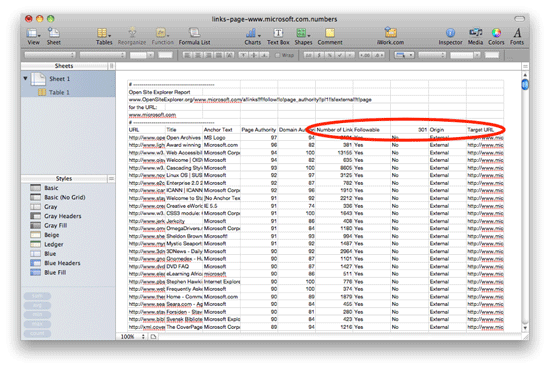This screenshot has height=369, width=550.
Task: Click the iWork.com share icon
Action: coord(390,36)
